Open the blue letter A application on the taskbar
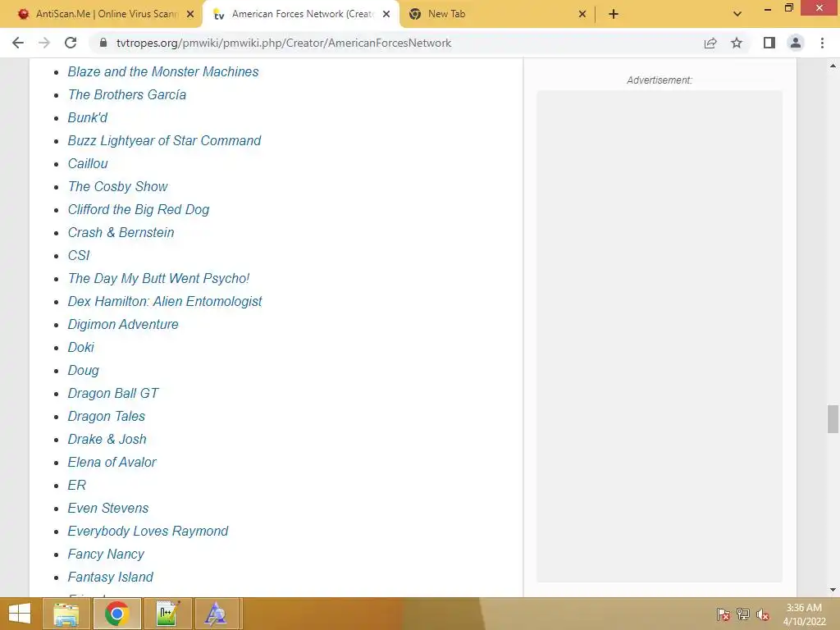This screenshot has width=840, height=630. (x=216, y=614)
